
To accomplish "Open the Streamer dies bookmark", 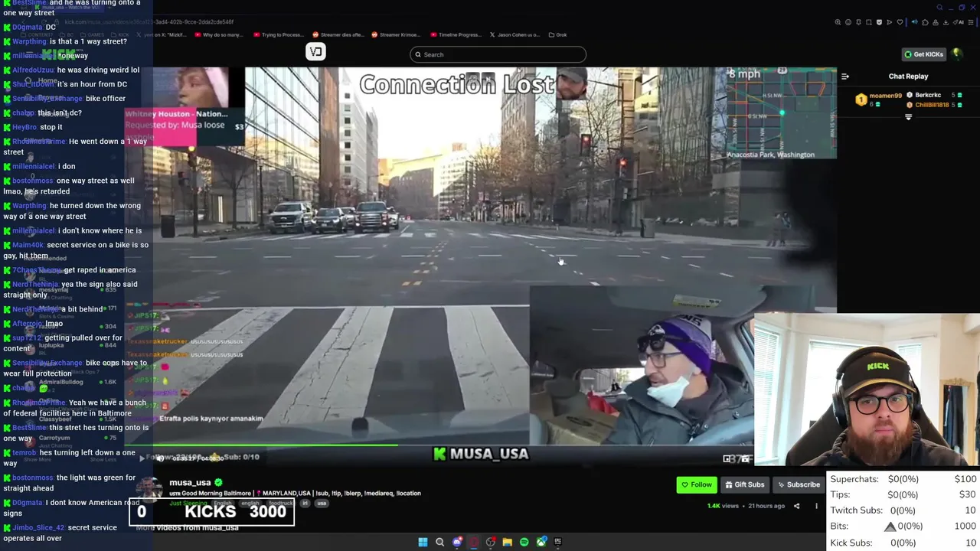I will click(x=338, y=34).
